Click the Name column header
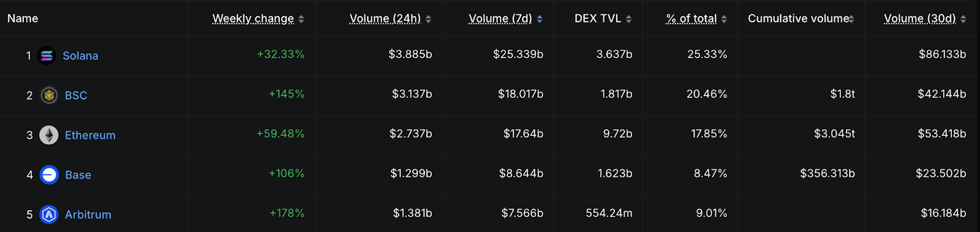980x232 pixels. tap(23, 19)
